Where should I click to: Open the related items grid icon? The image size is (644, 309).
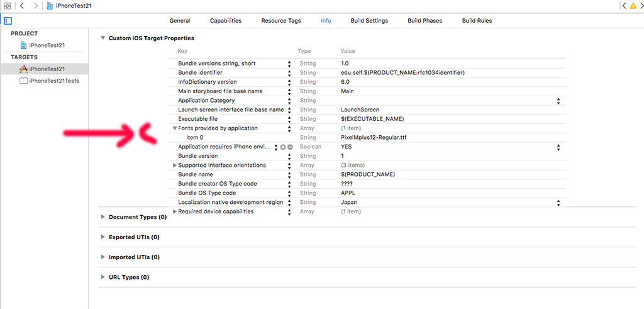8,6
